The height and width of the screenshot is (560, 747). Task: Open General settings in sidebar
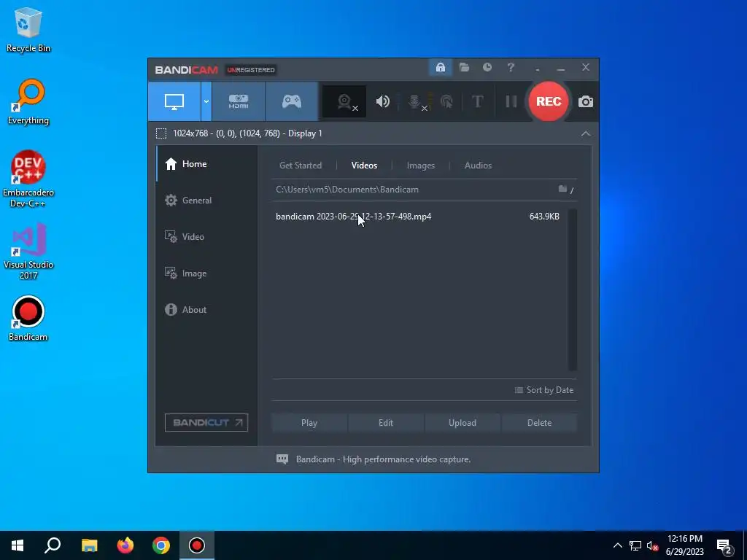tap(206, 201)
